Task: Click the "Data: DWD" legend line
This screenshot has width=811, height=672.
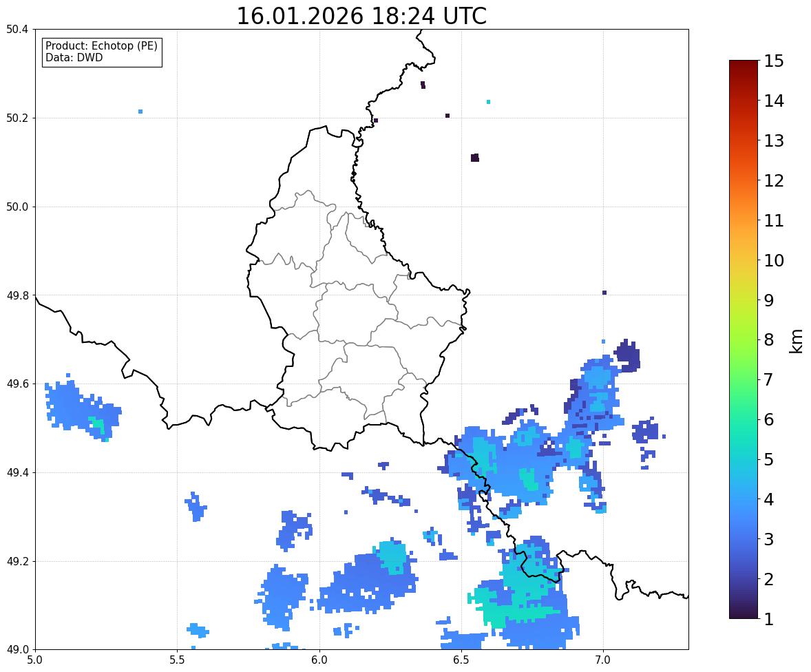Action: 74,57
